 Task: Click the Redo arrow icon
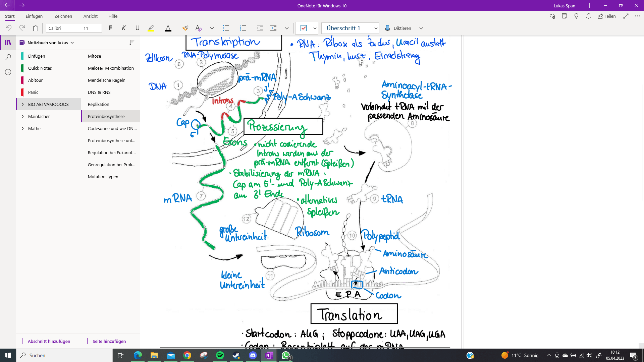[22, 28]
